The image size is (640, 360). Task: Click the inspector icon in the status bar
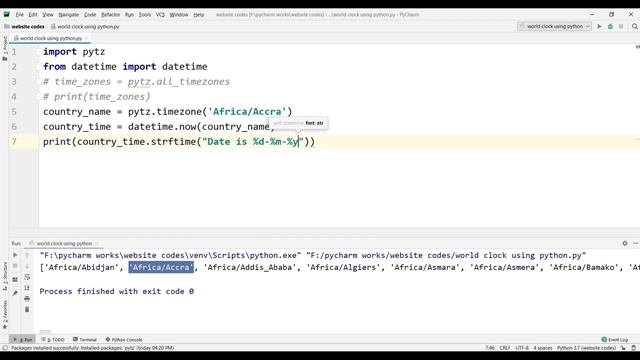click(633, 348)
